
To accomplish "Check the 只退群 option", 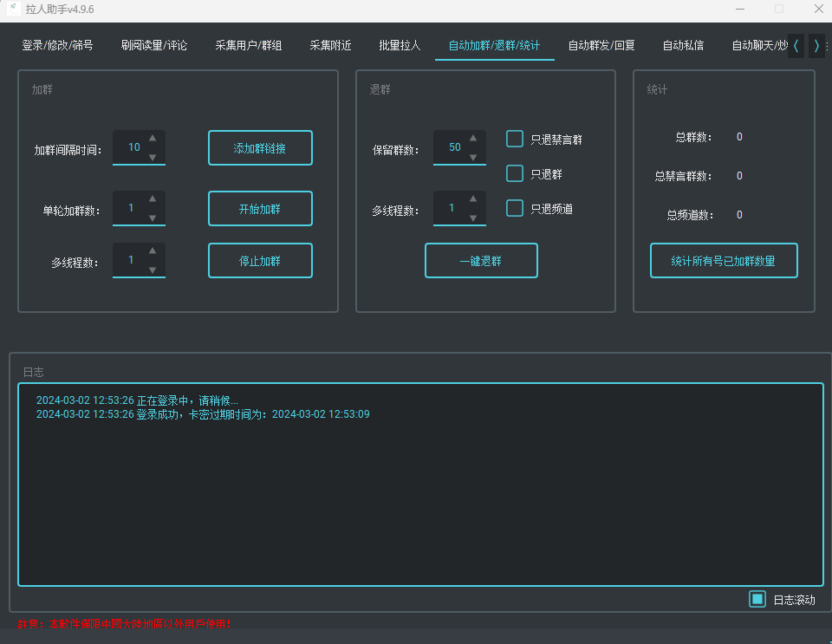I will 515,173.
